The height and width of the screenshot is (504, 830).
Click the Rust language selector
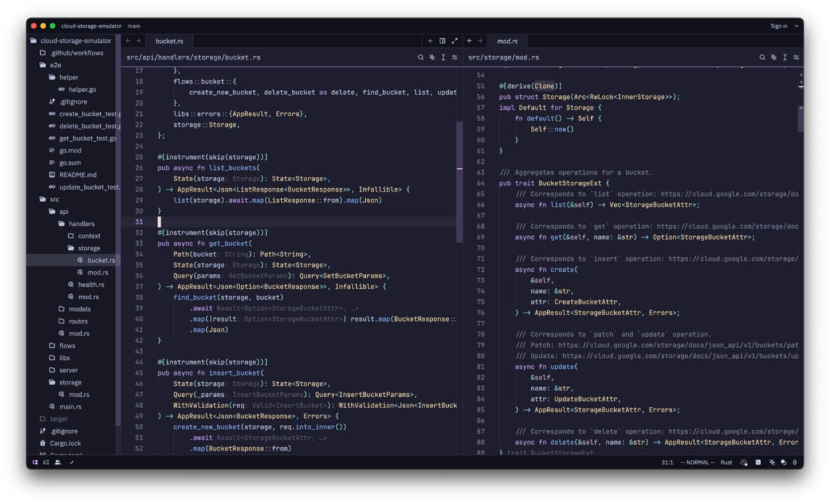pyautogui.click(x=726, y=463)
